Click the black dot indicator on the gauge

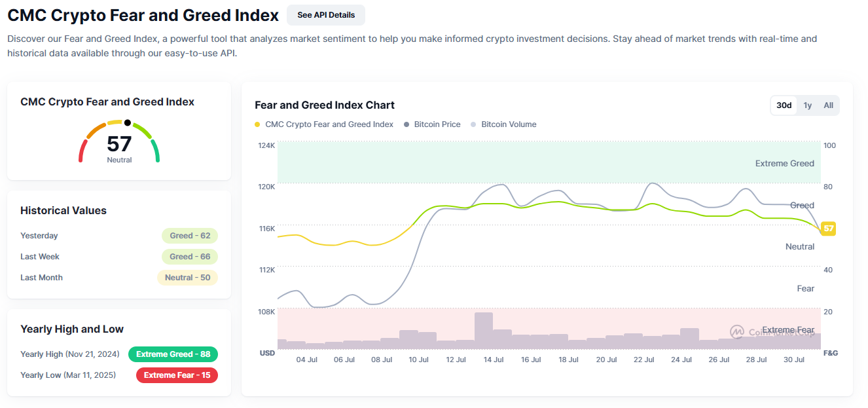coord(128,122)
